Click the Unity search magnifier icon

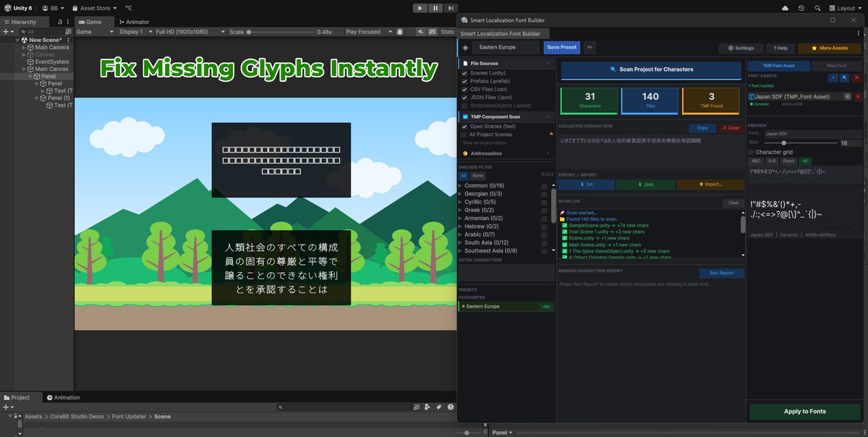[x=817, y=8]
